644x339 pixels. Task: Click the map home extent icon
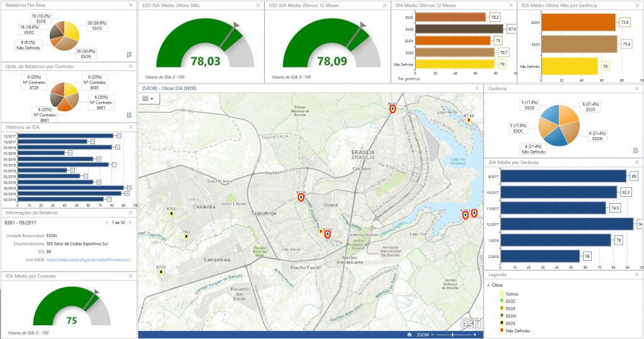tap(409, 335)
